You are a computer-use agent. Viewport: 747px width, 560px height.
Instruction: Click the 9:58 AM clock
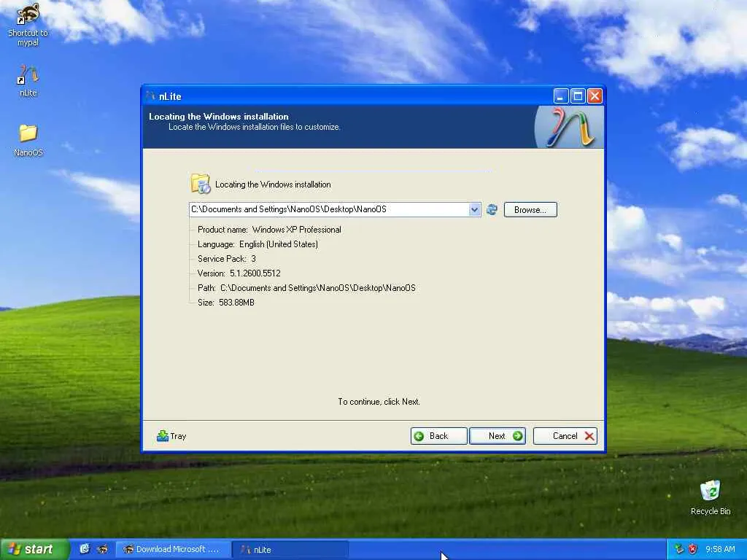click(720, 549)
